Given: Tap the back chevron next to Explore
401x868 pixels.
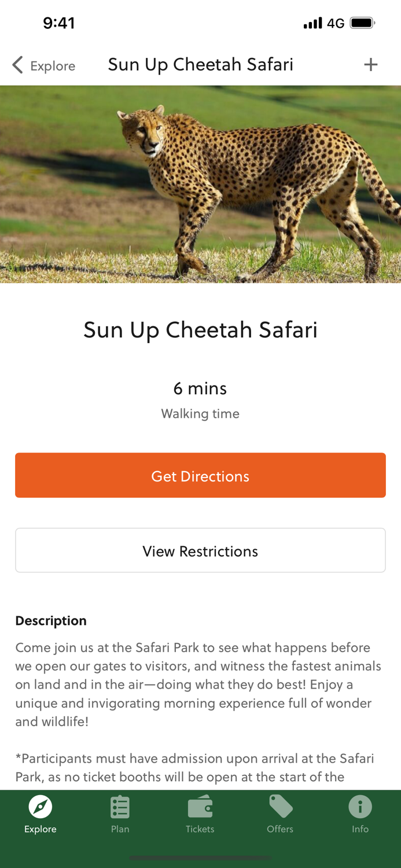Looking at the screenshot, I should [x=16, y=65].
